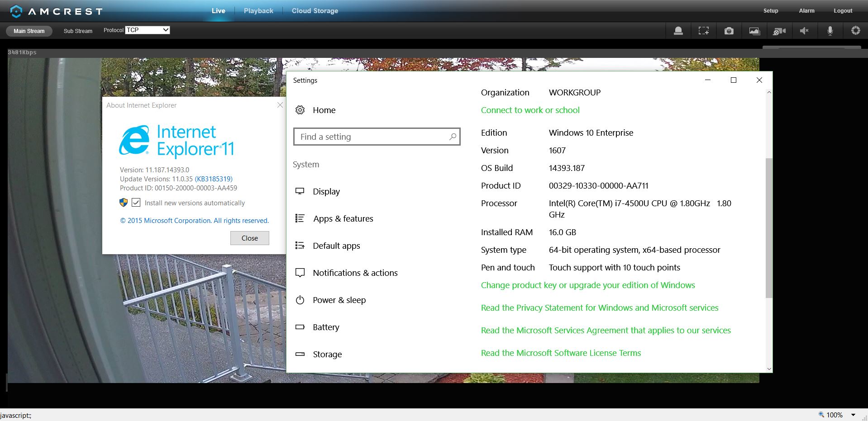Open the KB3185319 update link
Viewport: 868px width, 421px height.
click(214, 179)
